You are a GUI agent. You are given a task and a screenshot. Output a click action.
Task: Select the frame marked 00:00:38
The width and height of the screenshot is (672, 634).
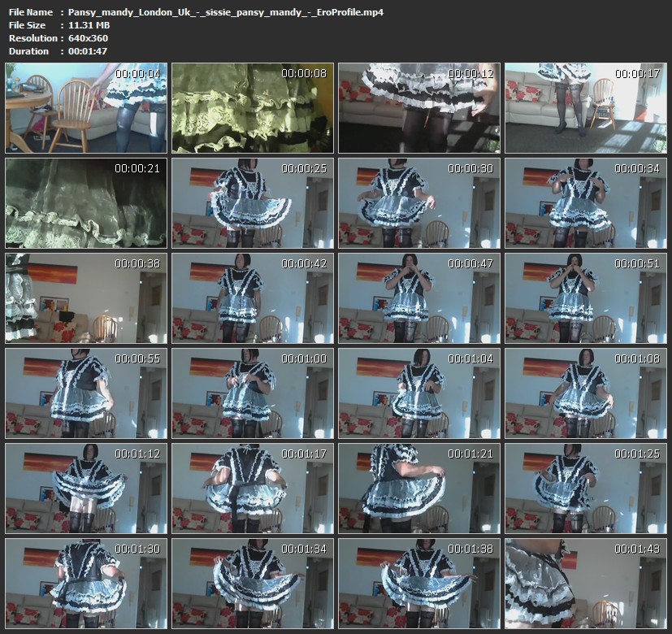86,297
